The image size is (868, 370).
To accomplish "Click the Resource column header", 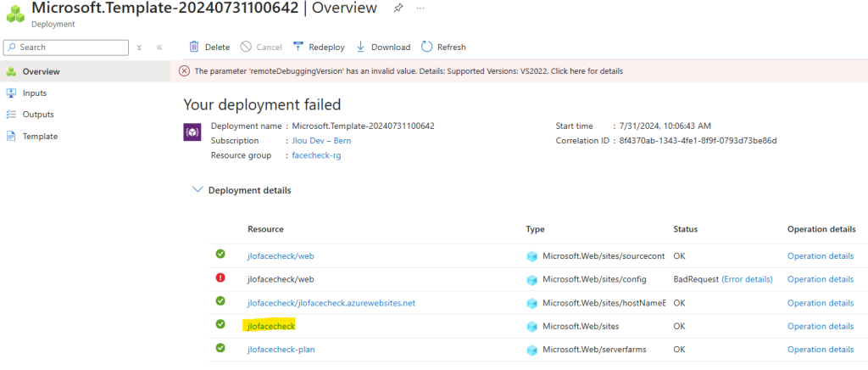I will 265,229.
